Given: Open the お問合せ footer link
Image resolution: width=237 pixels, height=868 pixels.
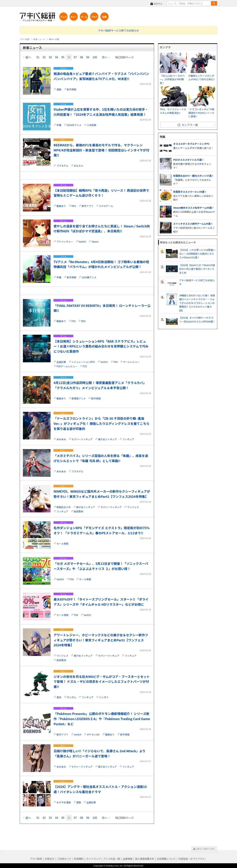Looking at the screenshot, I should [x=49, y=859].
